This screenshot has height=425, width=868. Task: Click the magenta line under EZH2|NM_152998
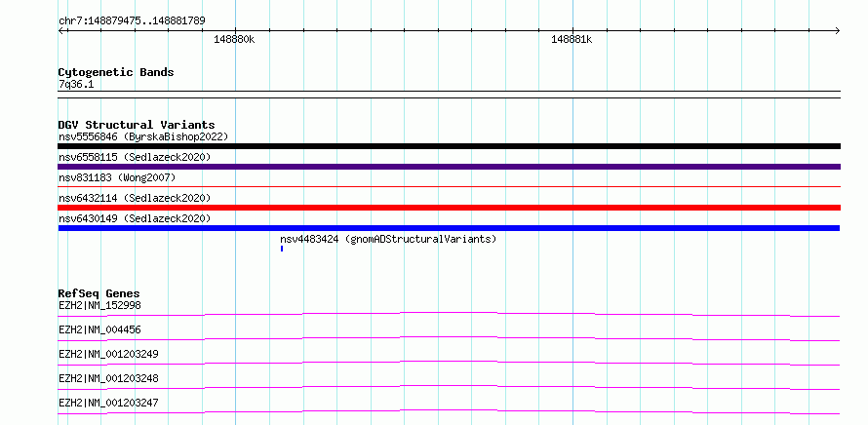tap(449, 314)
